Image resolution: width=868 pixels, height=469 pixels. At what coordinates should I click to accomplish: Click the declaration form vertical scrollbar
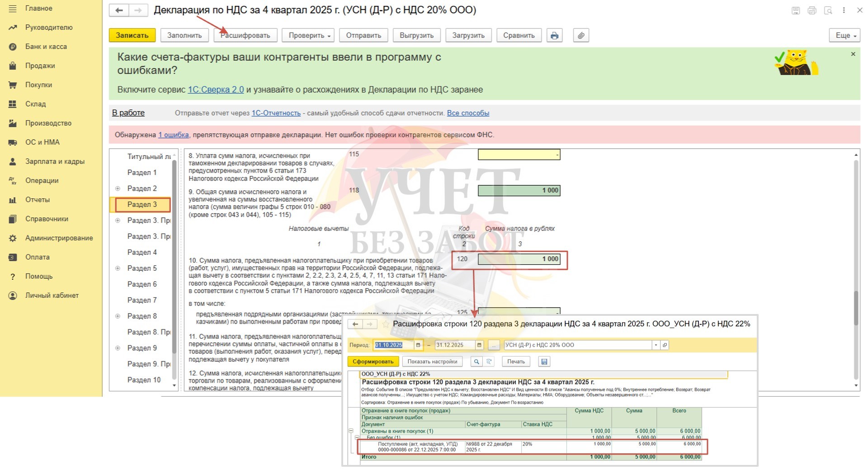[x=855, y=307]
